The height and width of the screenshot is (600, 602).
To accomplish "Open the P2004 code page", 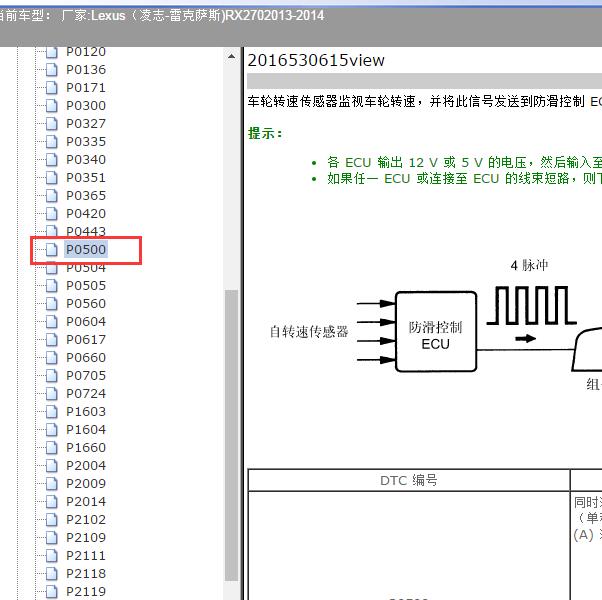I will tap(86, 465).
